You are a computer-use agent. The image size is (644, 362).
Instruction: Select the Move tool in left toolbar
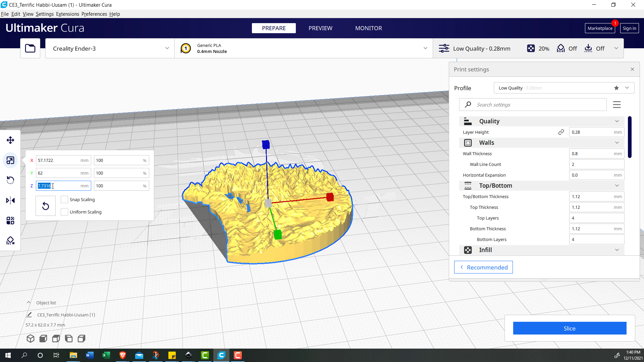coord(10,140)
